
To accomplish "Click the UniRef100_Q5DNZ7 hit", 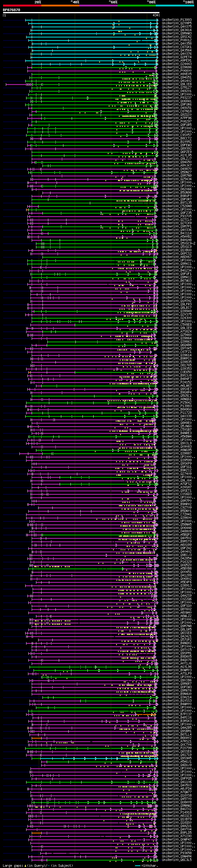I will tap(177, 172).
